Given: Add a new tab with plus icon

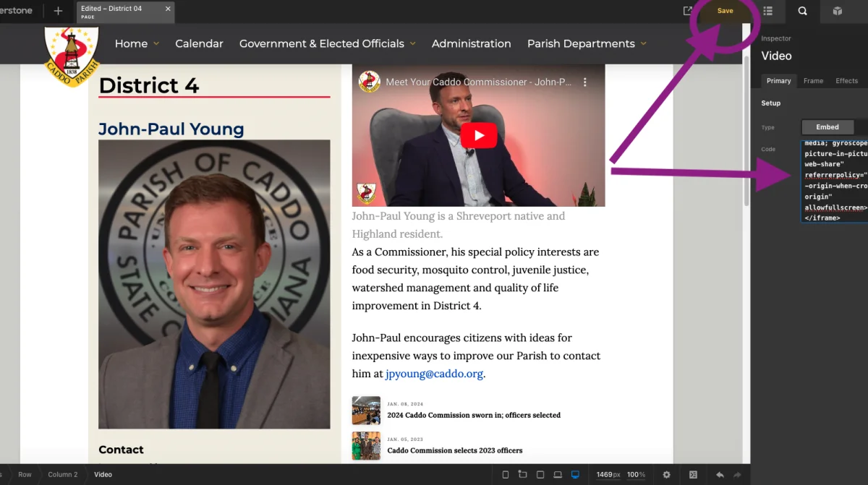Looking at the screenshot, I should pyautogui.click(x=58, y=11).
